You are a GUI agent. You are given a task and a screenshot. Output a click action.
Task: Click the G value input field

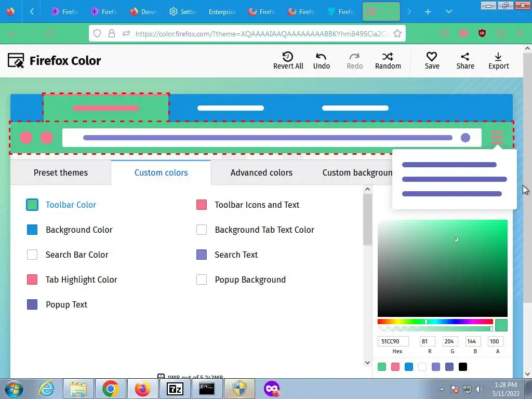click(x=450, y=341)
